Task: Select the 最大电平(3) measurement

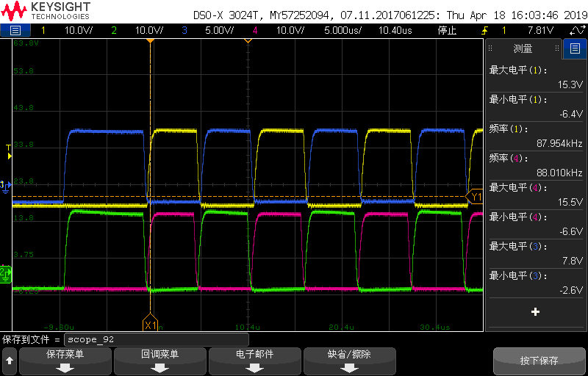Action: [537, 253]
